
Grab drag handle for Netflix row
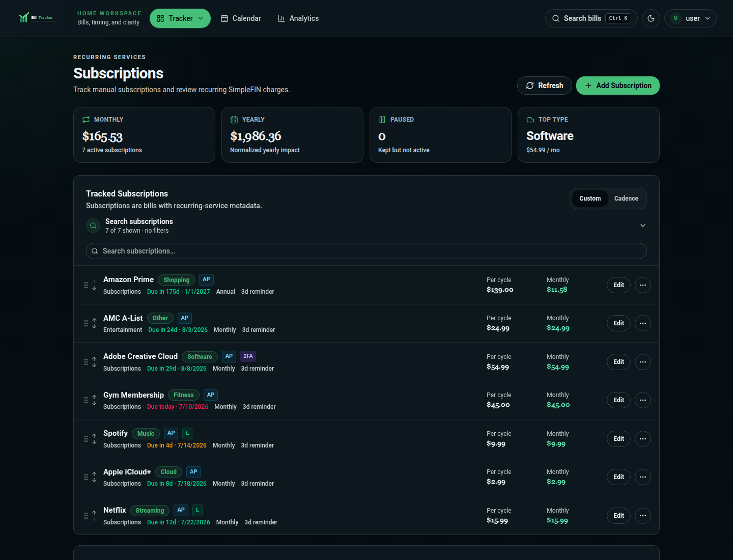pyautogui.click(x=86, y=516)
